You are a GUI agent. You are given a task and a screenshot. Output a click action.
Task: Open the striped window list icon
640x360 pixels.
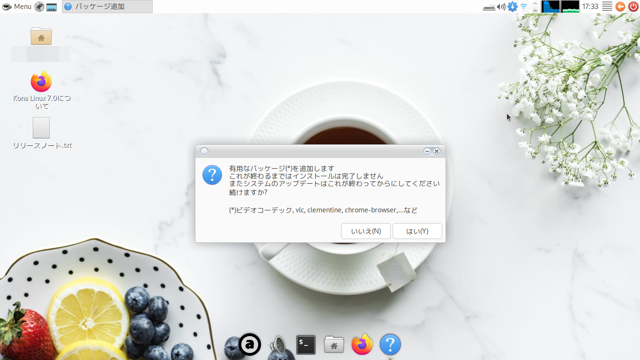click(607, 7)
